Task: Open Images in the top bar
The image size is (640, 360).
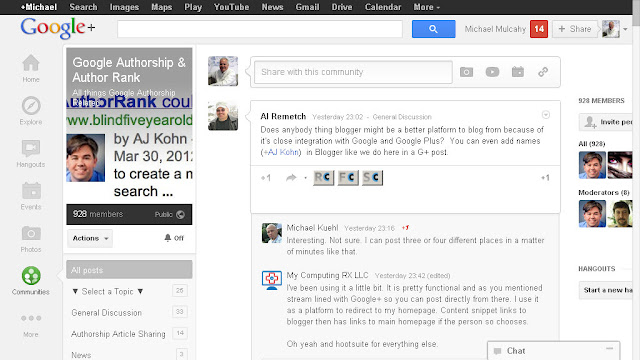Action: 124,7
